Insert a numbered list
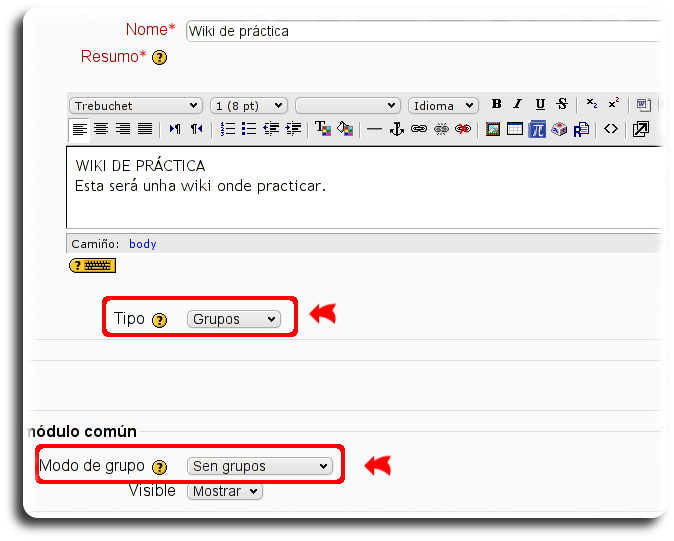674x541 pixels. (x=227, y=129)
